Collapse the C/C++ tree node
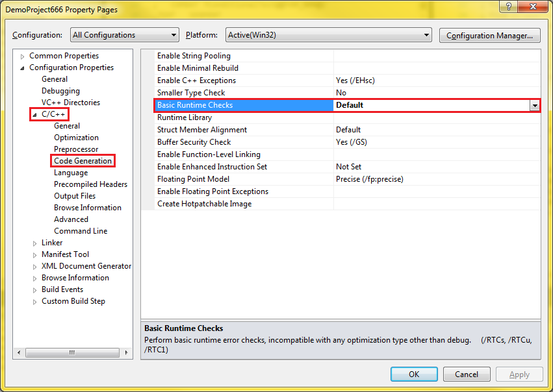The width and height of the screenshot is (553, 392). (x=35, y=115)
